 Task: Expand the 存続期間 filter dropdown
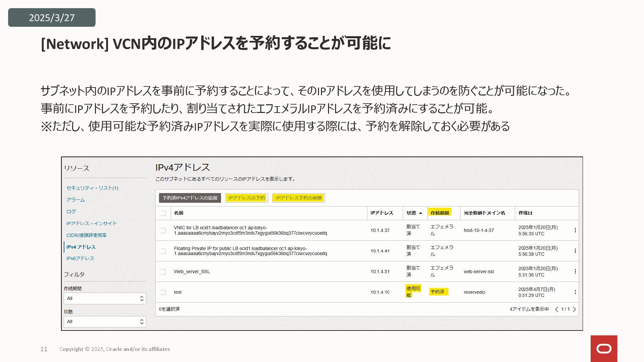(105, 299)
